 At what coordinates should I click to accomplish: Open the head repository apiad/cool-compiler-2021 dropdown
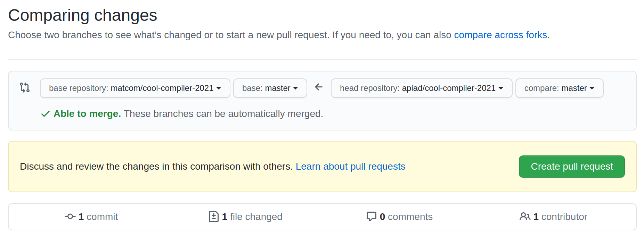[x=422, y=88]
